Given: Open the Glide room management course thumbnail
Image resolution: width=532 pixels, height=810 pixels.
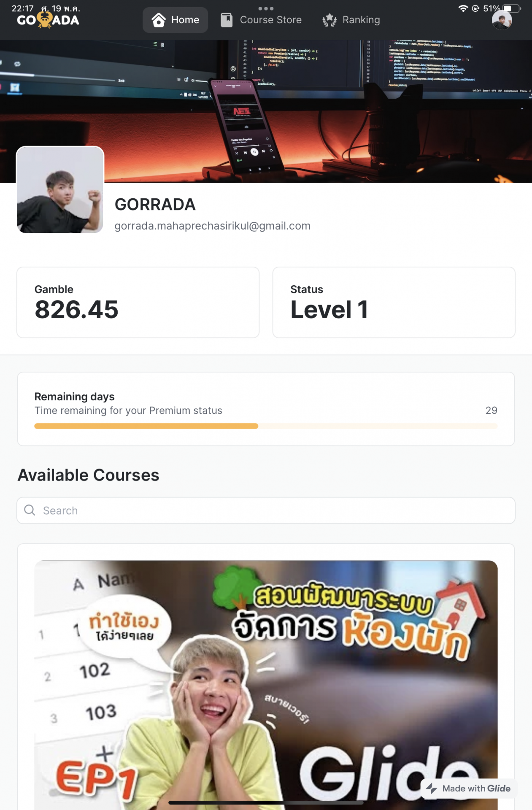Looking at the screenshot, I should pyautogui.click(x=266, y=685).
